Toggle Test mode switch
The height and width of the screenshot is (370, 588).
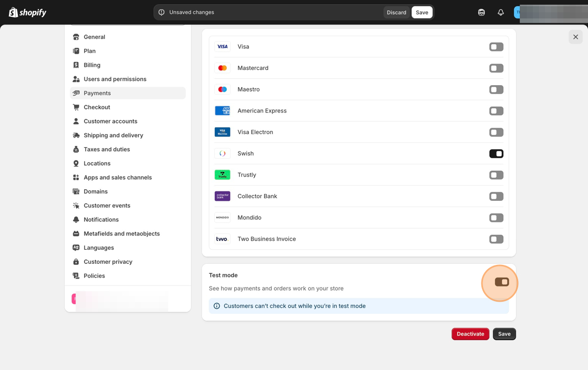coord(502,282)
